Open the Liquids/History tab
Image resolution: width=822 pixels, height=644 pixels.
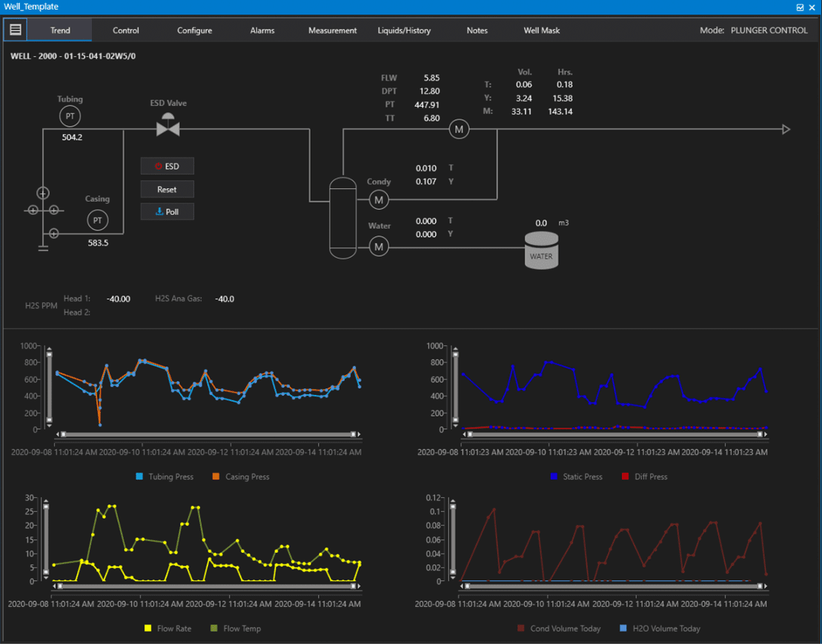pyautogui.click(x=405, y=30)
